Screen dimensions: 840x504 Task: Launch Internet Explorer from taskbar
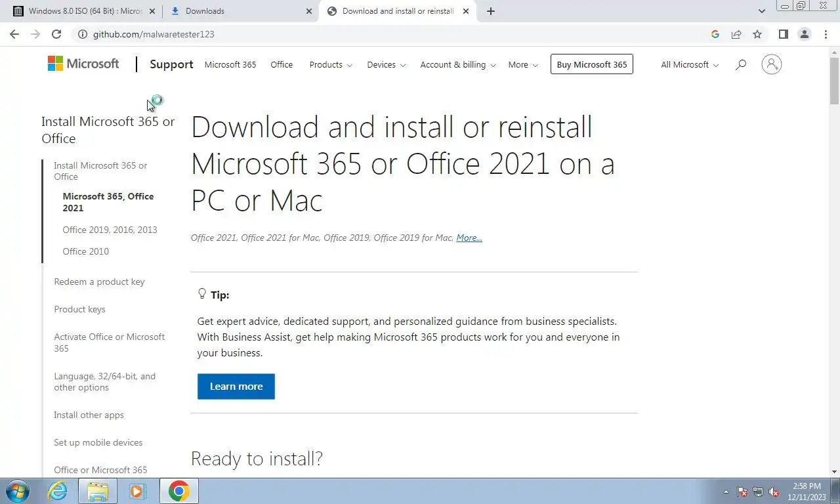click(x=58, y=491)
